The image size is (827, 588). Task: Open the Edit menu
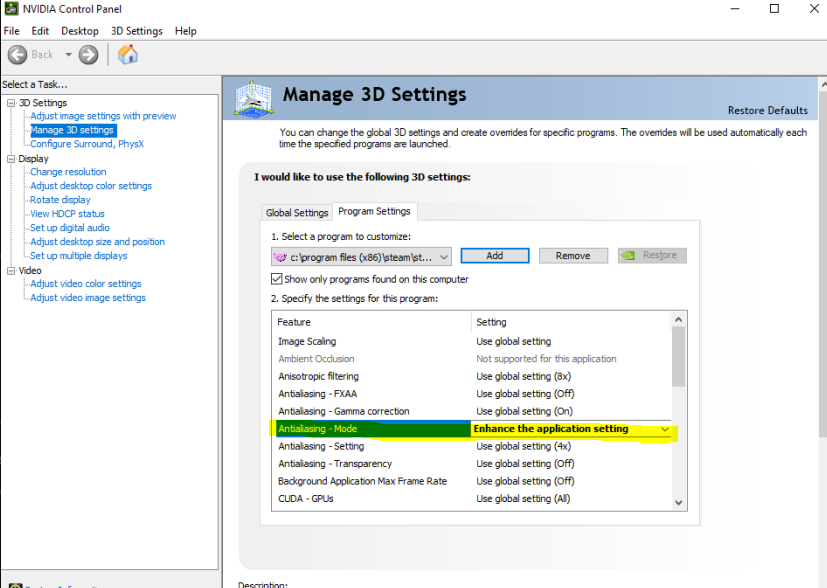(x=40, y=31)
